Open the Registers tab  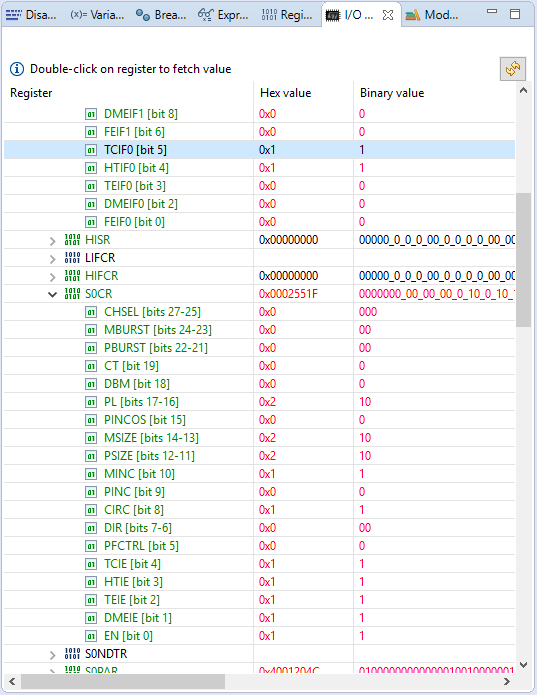287,15
